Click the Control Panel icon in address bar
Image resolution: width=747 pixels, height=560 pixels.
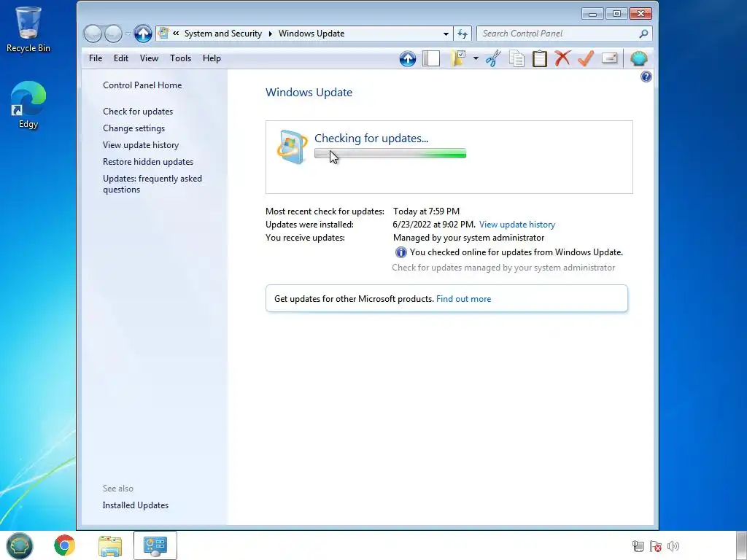tap(163, 34)
